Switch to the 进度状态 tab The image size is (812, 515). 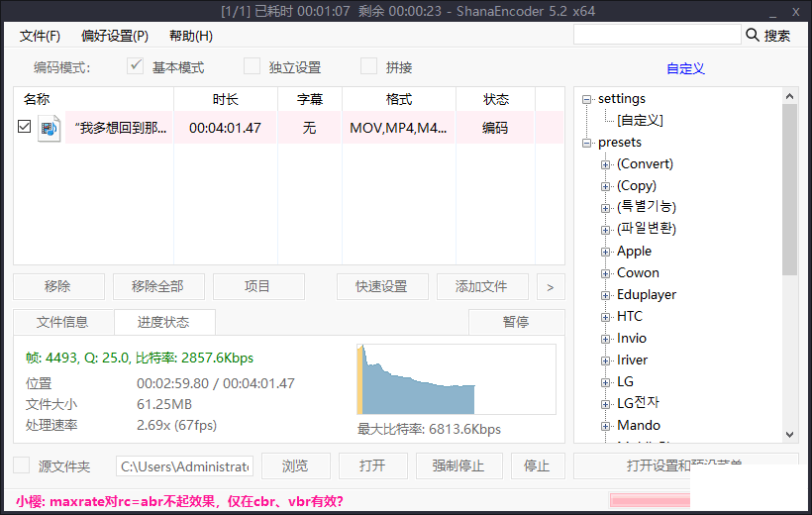click(x=163, y=322)
